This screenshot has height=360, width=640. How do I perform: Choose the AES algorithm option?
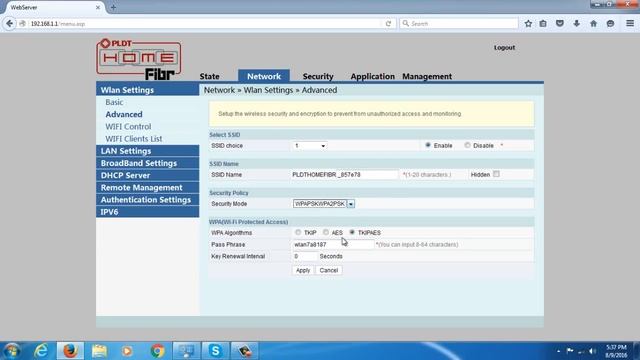tap(326, 232)
